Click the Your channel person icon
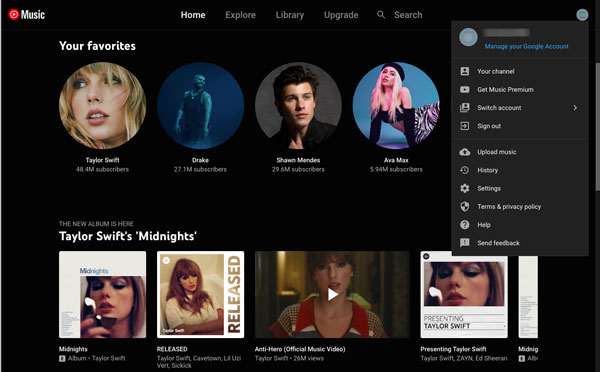 click(465, 71)
